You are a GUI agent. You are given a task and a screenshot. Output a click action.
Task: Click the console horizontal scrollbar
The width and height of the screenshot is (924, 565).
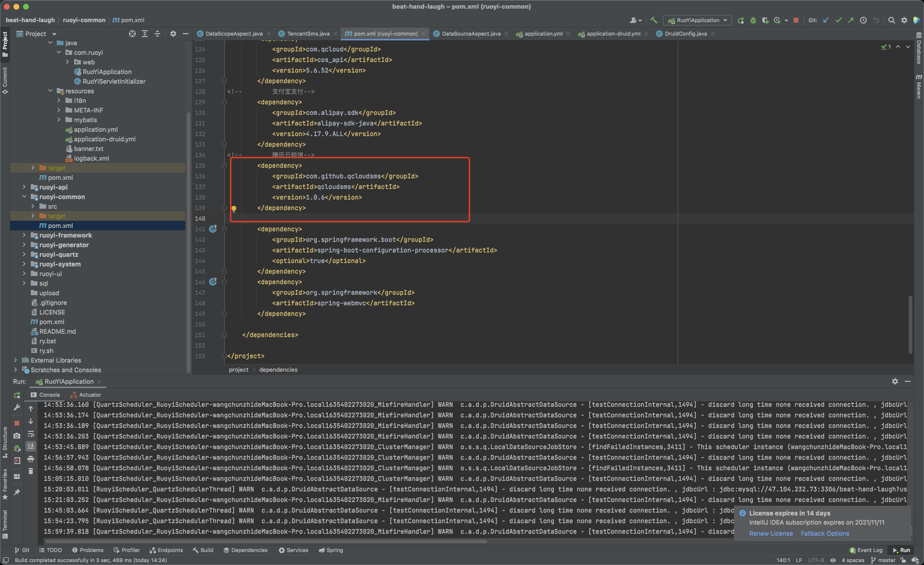pyautogui.click(x=265, y=541)
